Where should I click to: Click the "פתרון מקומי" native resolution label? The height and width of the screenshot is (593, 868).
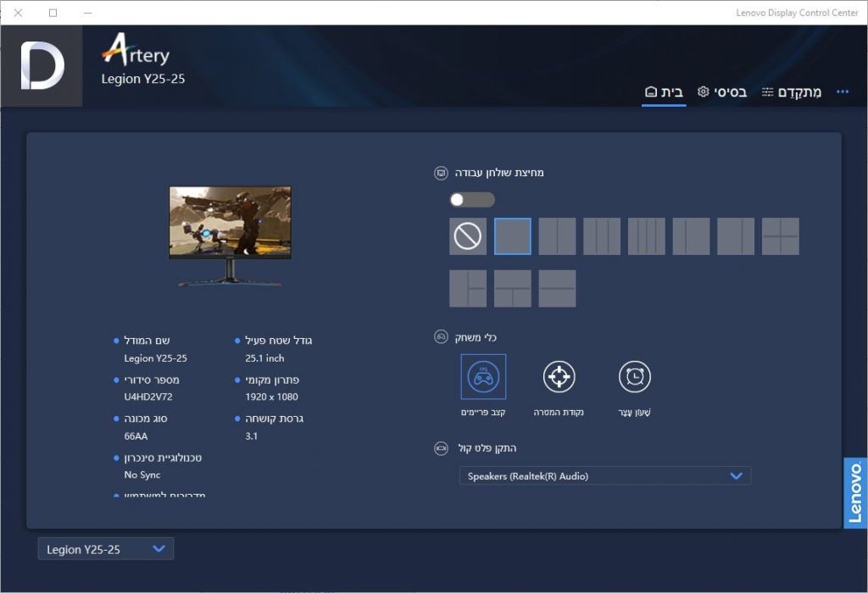272,380
